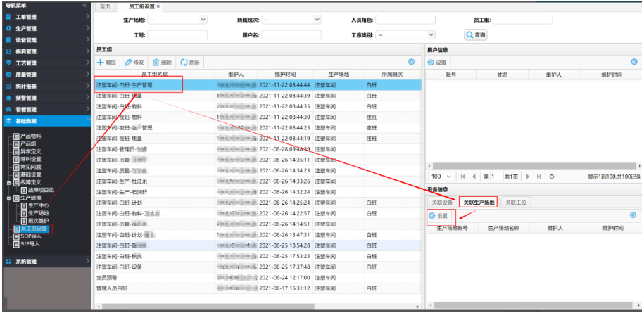Viewport: 644px width, 313px height.
Task: Open the 生产场地 dropdown filter
Action: pyautogui.click(x=177, y=20)
